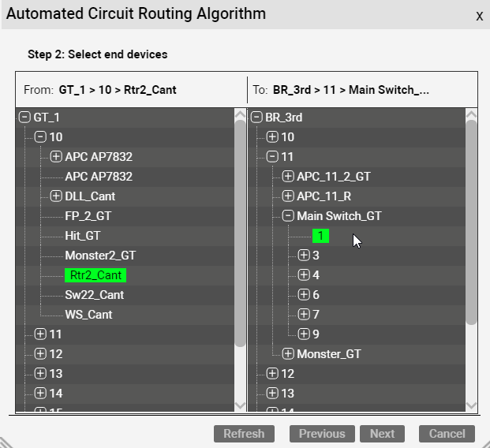Close the routing algorithm dialog
Screen dimensions: 490x448
[x=479, y=16]
